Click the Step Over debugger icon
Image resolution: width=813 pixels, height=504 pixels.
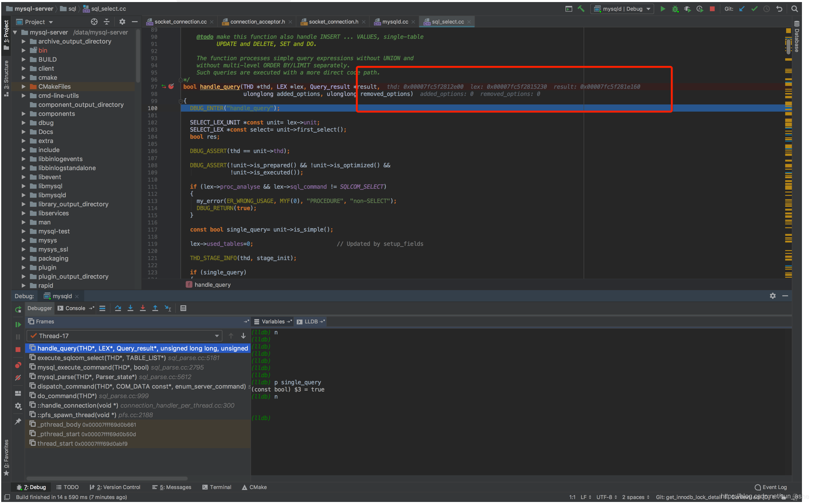coord(118,308)
